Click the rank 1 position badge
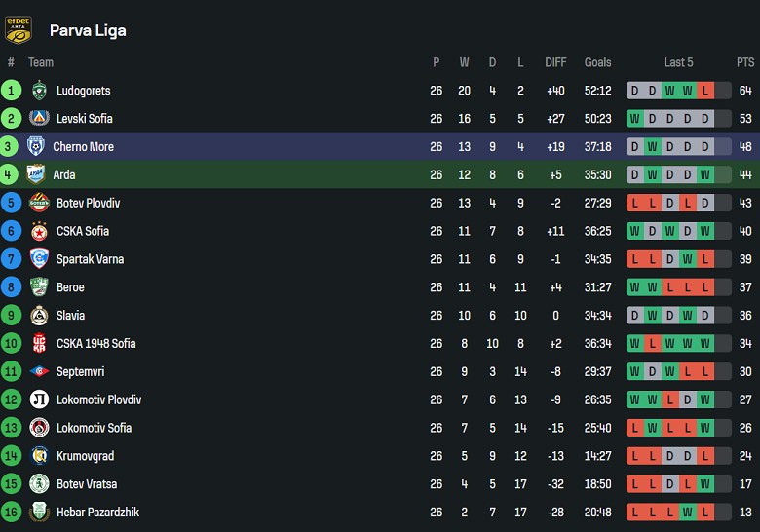This screenshot has width=760, height=532. pos(11,91)
